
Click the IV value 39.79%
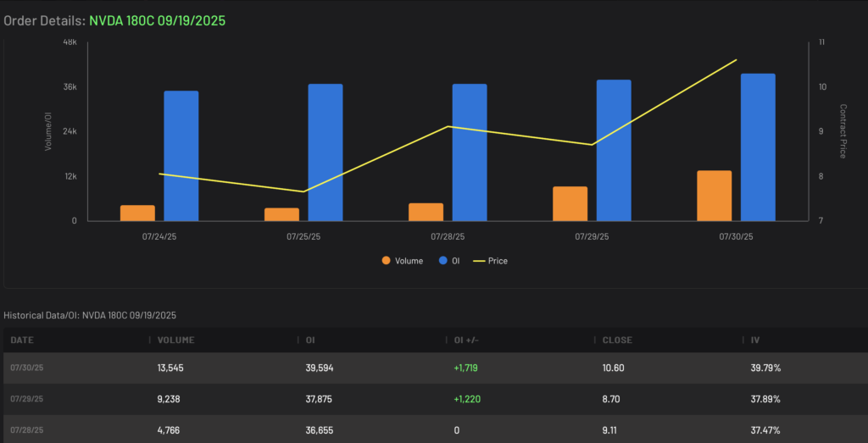pos(765,368)
